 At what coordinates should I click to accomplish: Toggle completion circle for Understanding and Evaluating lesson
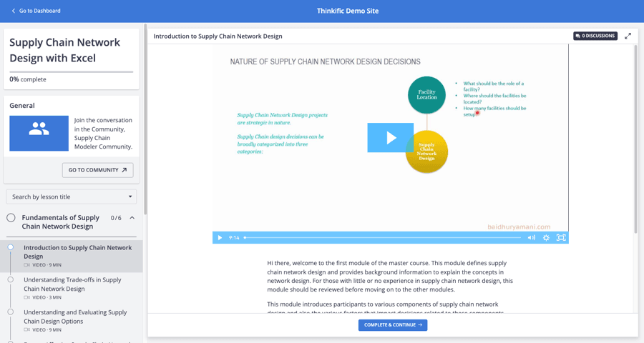coord(11,312)
